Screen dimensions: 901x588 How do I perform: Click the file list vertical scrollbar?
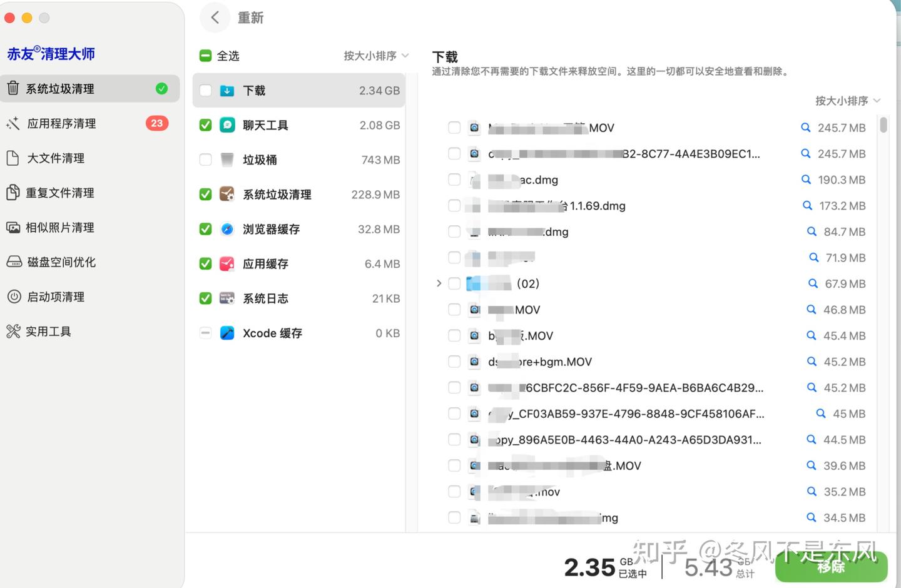pyautogui.click(x=883, y=124)
